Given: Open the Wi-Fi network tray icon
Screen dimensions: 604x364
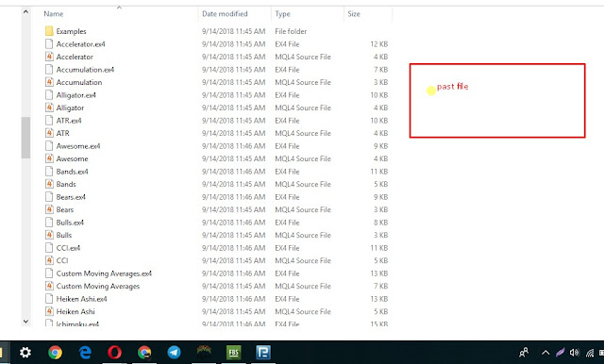Looking at the screenshot, I should click(x=589, y=352).
